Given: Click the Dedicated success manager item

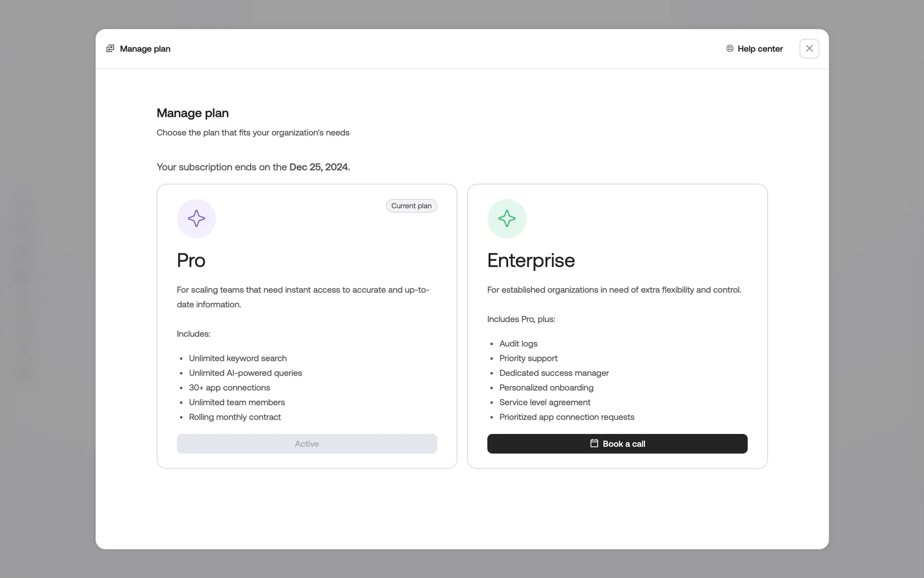Looking at the screenshot, I should pyautogui.click(x=554, y=373).
